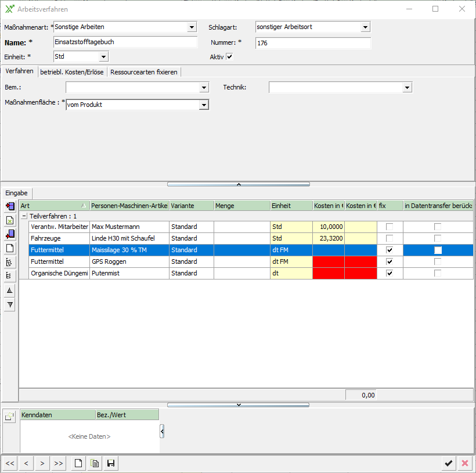
Task: Click the expand all tree icon
Action: [x=9, y=262]
